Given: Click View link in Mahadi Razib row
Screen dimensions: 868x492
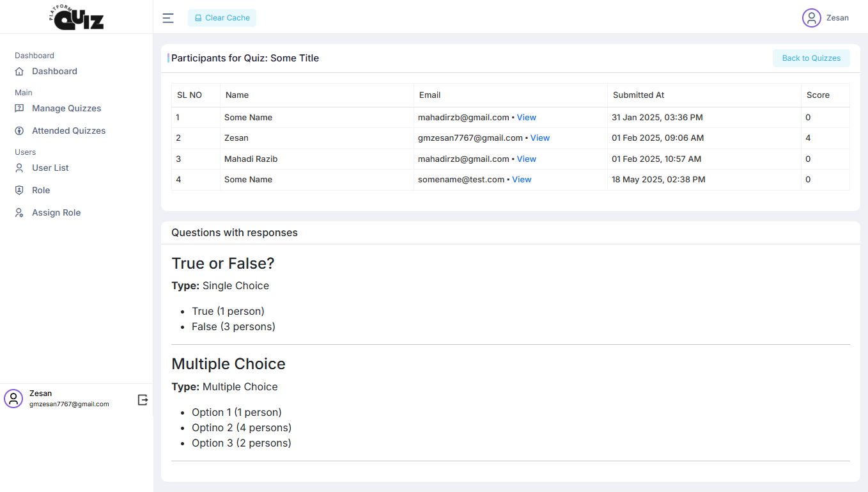Looking at the screenshot, I should (527, 159).
